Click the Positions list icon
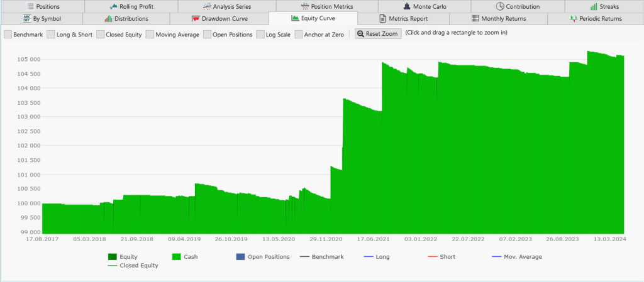Image resolution: width=644 pixels, height=282 pixels. pyautogui.click(x=30, y=6)
